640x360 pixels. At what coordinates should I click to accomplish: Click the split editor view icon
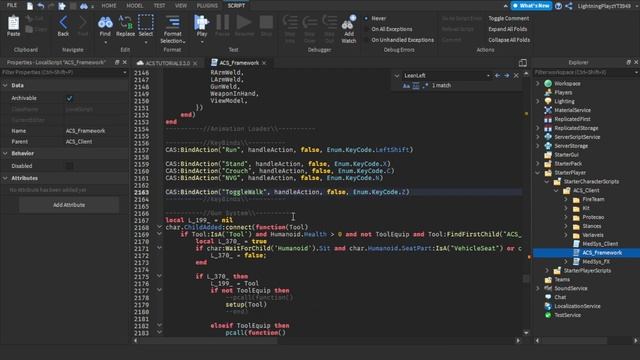coord(522,63)
